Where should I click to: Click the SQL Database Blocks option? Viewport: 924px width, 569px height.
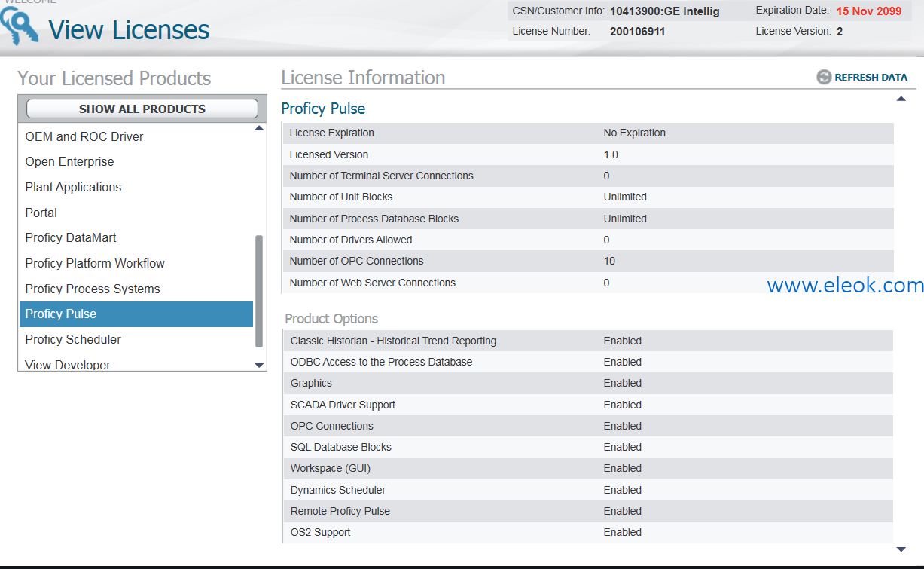(x=341, y=447)
